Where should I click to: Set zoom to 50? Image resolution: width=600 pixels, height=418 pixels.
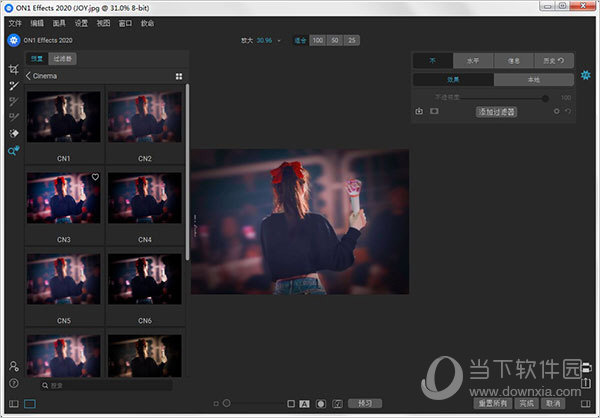(335, 40)
